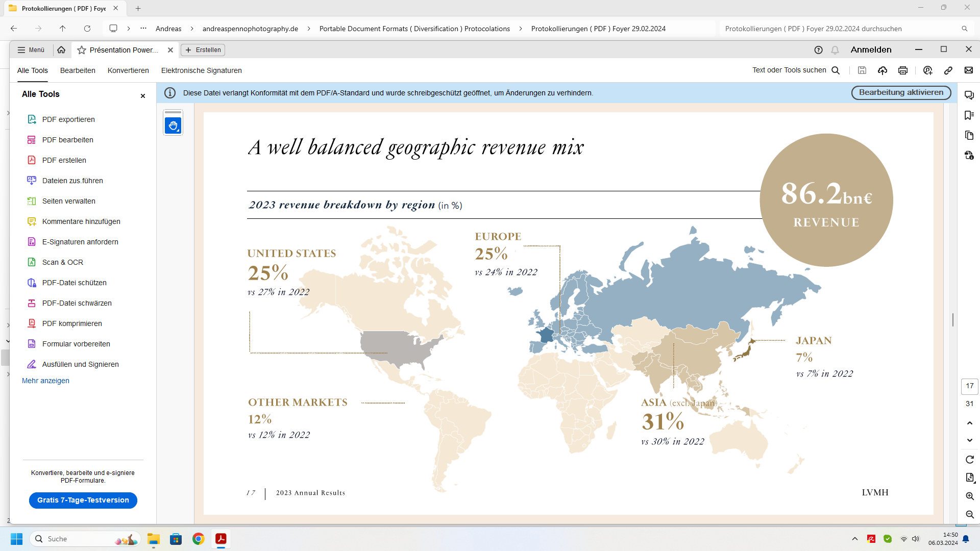Print the document via printer icon
The height and width of the screenshot is (551, 980).
pyautogui.click(x=903, y=70)
